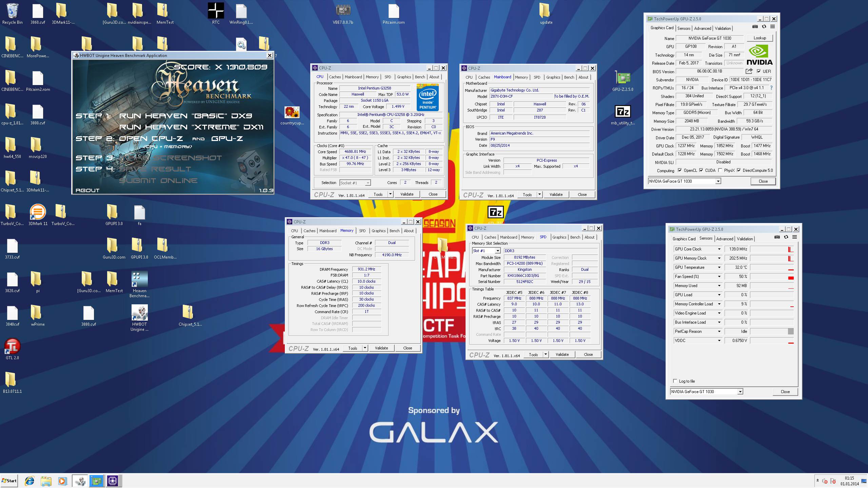
Task: Open the mb_utility 7z archive icon
Action: coord(623,115)
